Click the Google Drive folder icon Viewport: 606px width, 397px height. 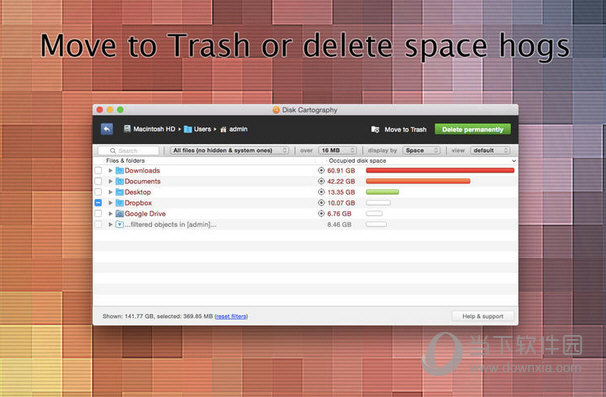pos(119,214)
